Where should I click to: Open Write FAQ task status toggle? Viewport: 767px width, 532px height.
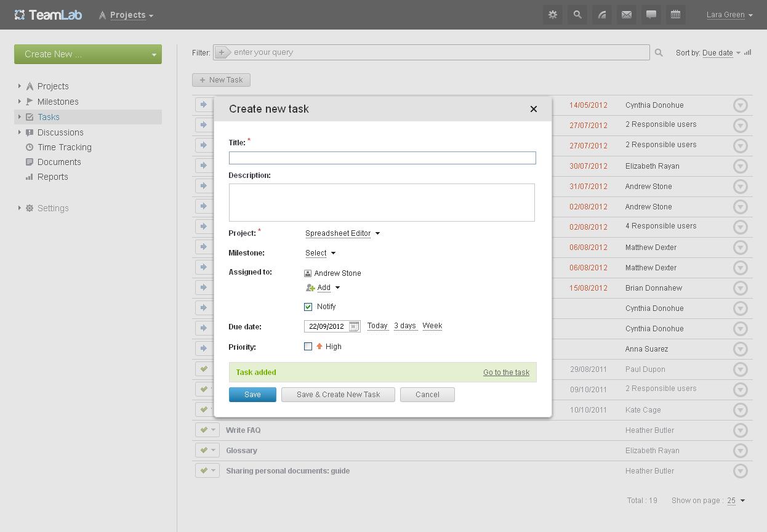[207, 430]
